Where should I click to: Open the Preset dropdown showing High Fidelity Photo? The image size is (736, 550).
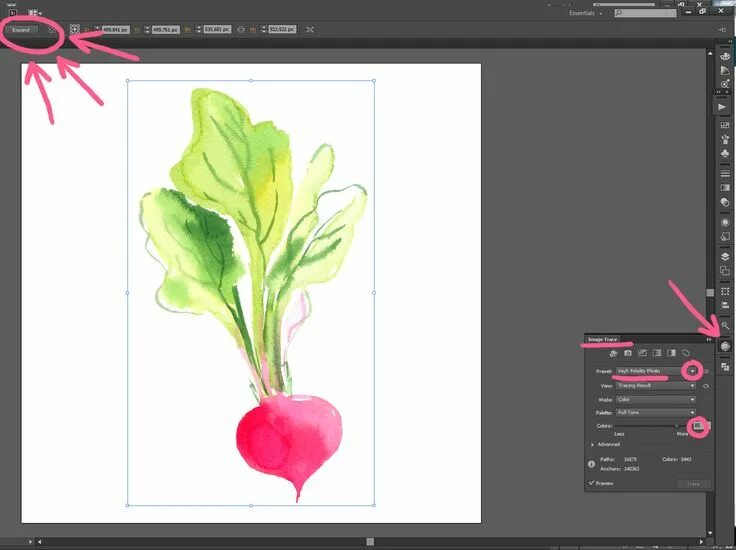point(656,371)
